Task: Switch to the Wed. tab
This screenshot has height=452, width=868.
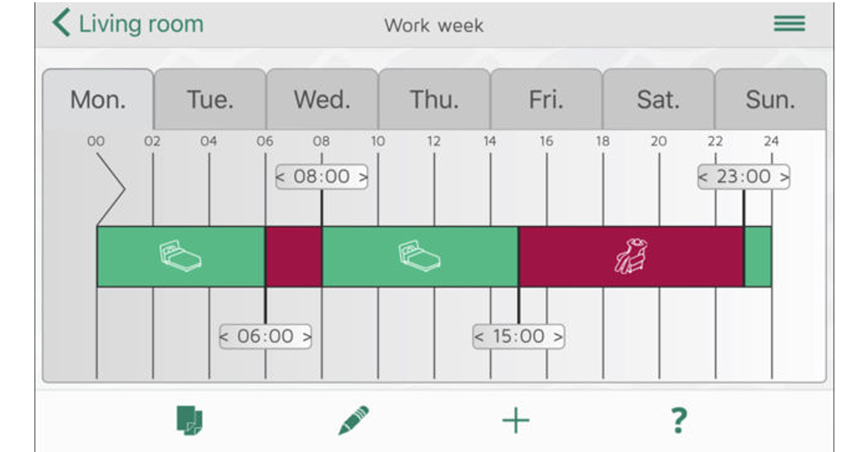Action: point(322,100)
